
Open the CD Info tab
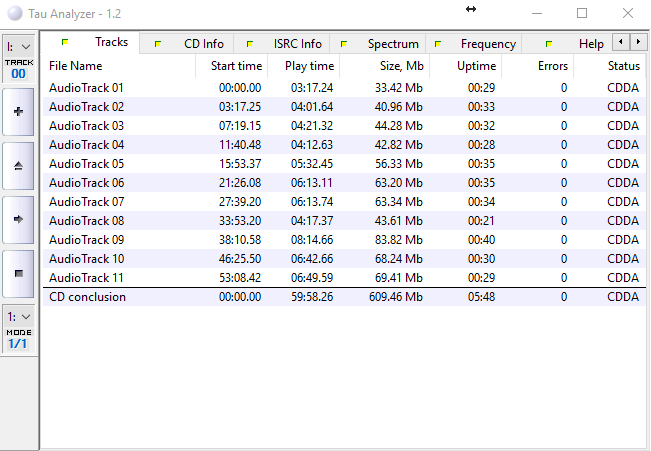click(x=186, y=44)
